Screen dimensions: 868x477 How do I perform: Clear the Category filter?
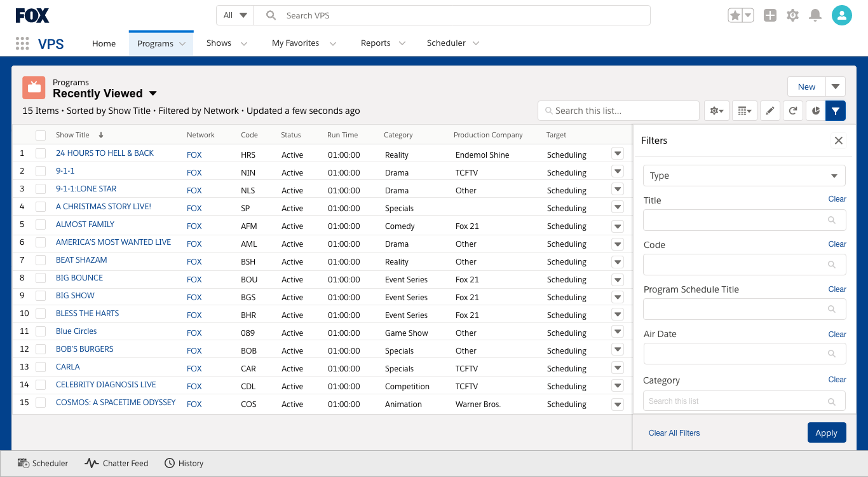[x=837, y=380]
